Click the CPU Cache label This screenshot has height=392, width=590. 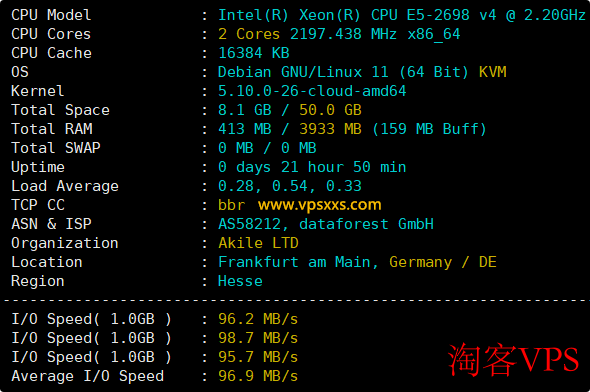pos(51,53)
